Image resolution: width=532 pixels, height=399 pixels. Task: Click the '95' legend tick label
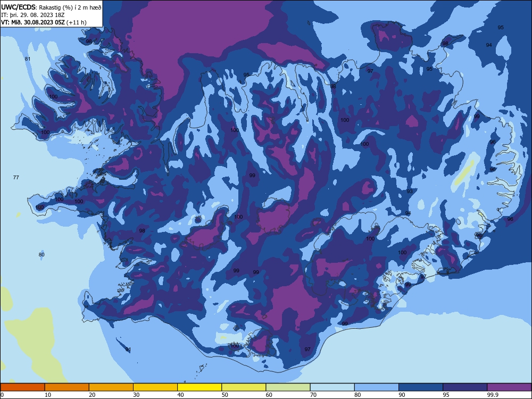pos(446,395)
